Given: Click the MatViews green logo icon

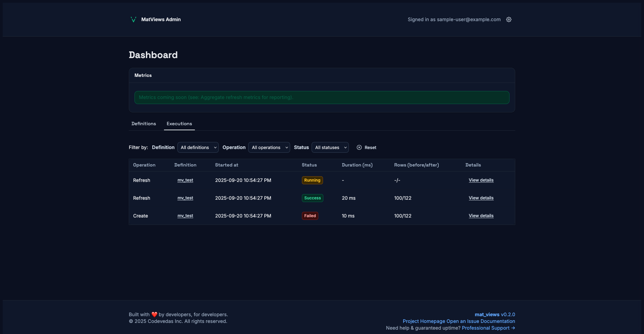Looking at the screenshot, I should [133, 19].
